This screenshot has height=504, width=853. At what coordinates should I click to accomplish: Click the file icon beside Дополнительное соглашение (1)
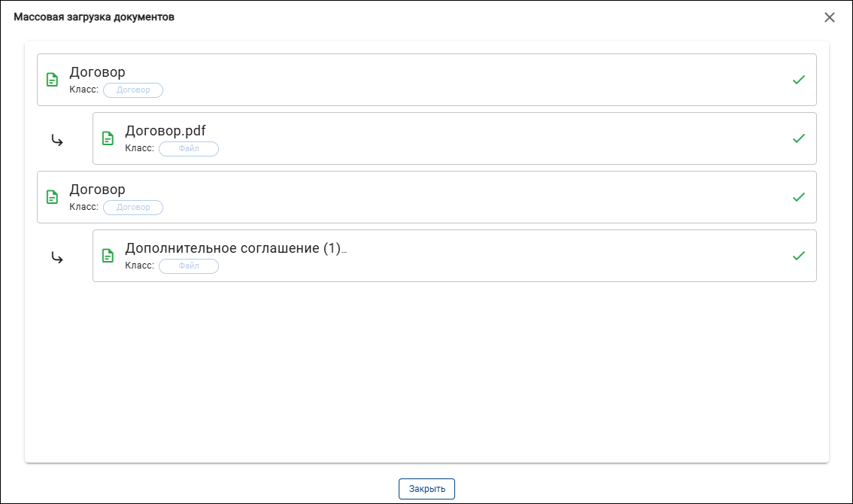click(x=108, y=256)
